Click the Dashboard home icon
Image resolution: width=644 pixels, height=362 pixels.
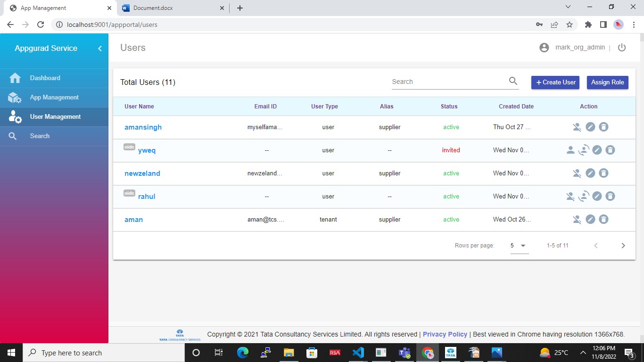pos(15,78)
